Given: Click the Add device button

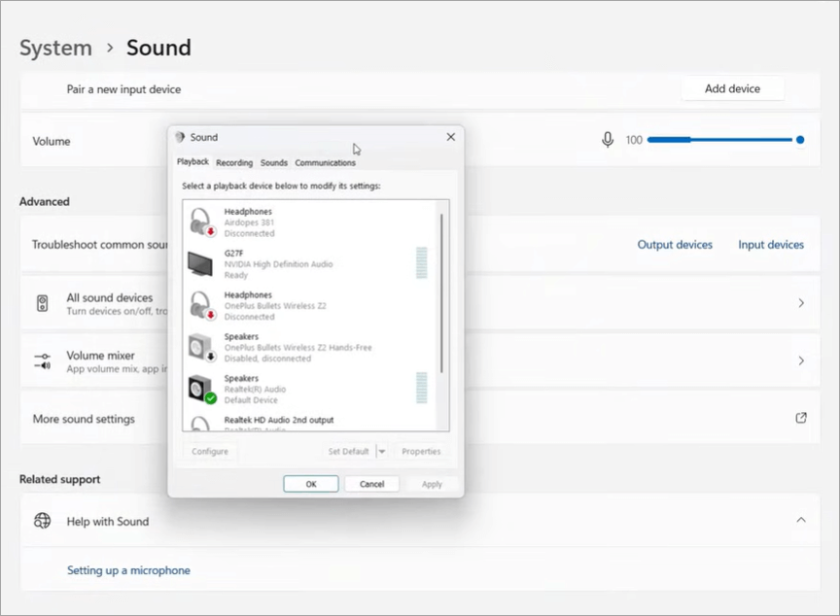Looking at the screenshot, I should 732,88.
